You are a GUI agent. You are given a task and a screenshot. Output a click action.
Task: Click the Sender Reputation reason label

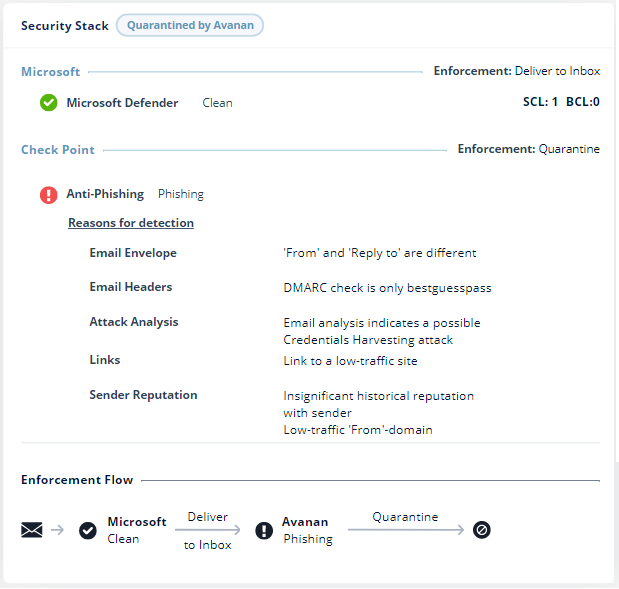pyautogui.click(x=143, y=395)
